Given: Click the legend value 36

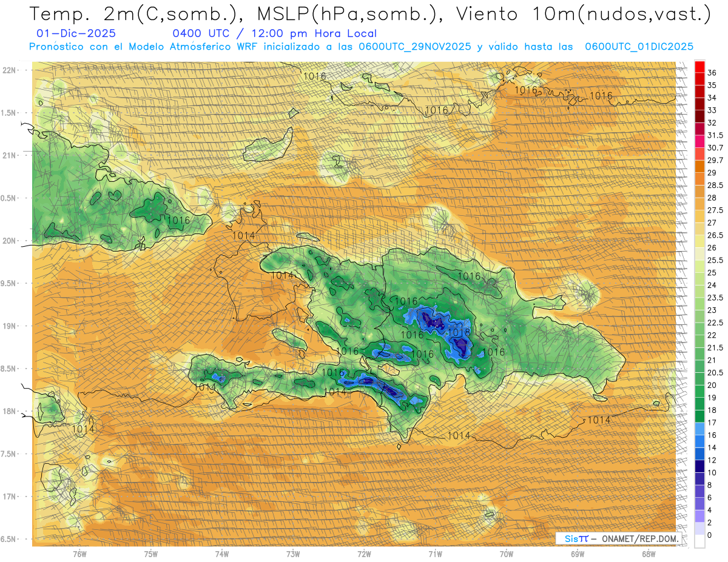Looking at the screenshot, I should click(x=712, y=73).
